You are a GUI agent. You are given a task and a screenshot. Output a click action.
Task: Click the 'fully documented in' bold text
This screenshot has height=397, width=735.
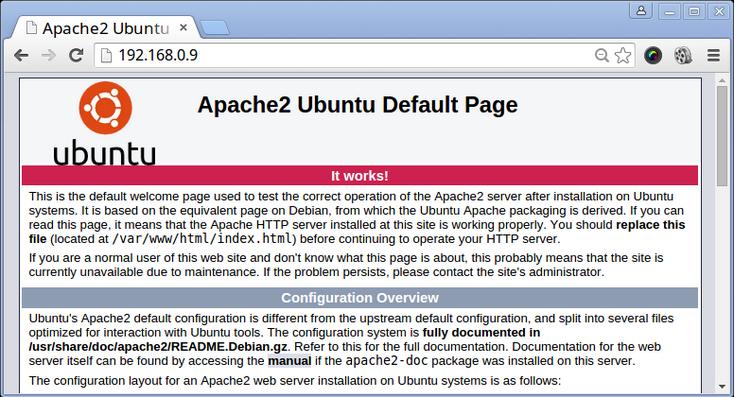(481, 332)
